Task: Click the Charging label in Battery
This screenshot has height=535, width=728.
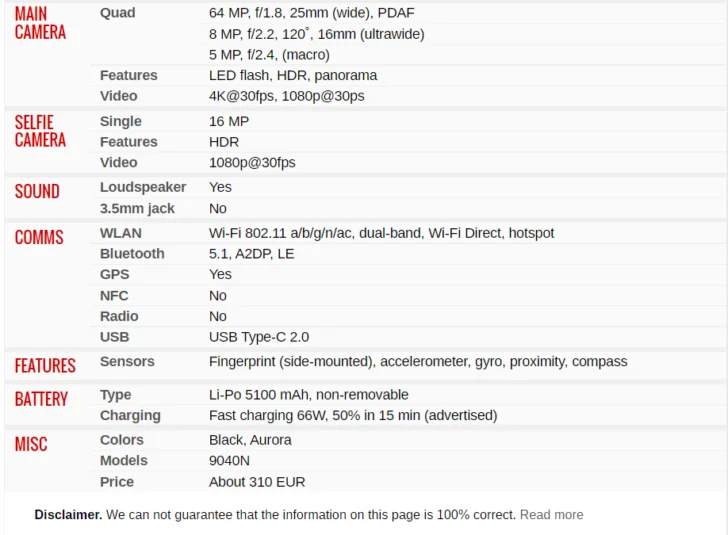Action: (130, 415)
